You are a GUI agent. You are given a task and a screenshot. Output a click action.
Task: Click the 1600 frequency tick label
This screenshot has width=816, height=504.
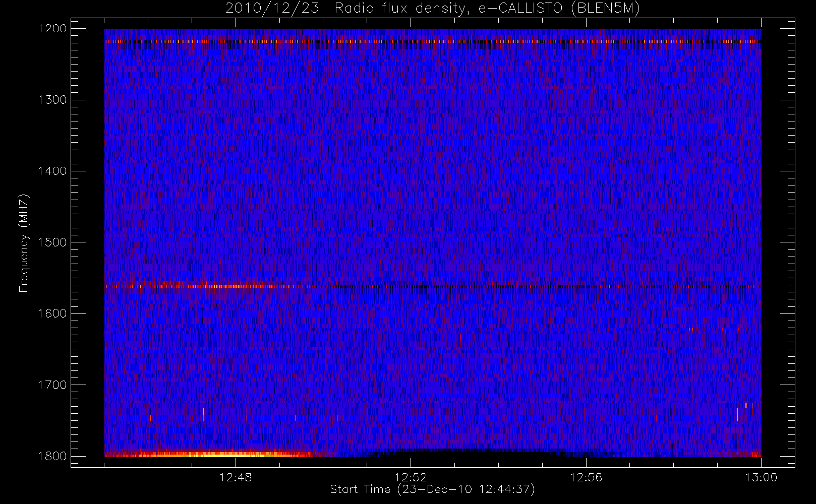coord(52,313)
